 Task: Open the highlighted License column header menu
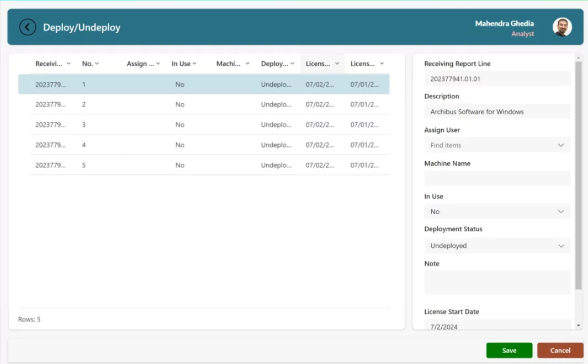[x=337, y=63]
